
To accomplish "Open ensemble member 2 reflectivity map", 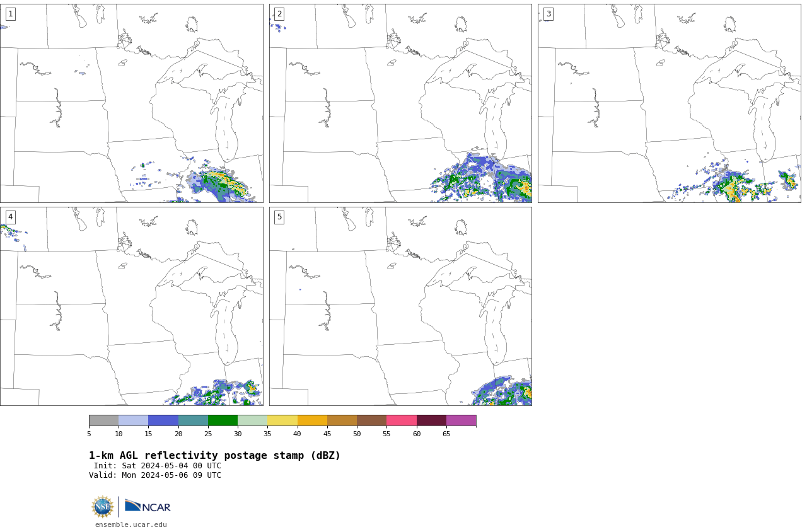I will point(400,103).
